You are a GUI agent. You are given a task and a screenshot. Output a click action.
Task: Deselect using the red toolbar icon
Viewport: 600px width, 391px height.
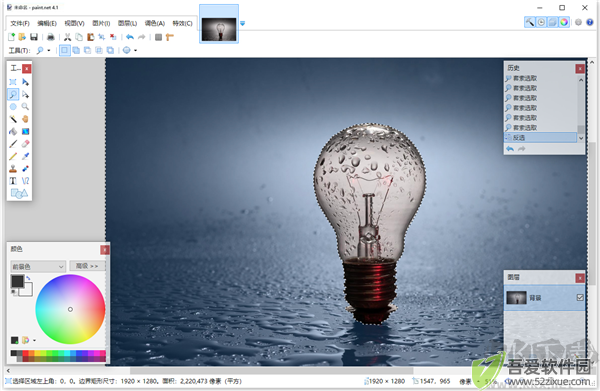pos(113,37)
